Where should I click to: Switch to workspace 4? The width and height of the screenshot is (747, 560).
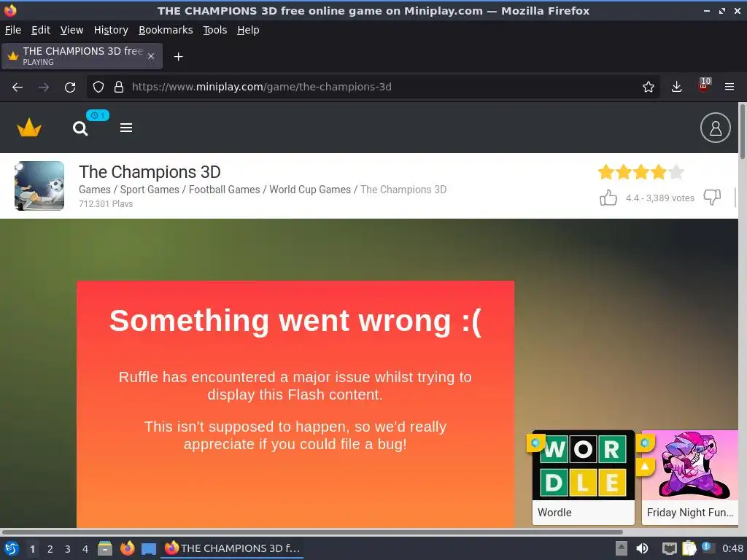click(x=85, y=549)
